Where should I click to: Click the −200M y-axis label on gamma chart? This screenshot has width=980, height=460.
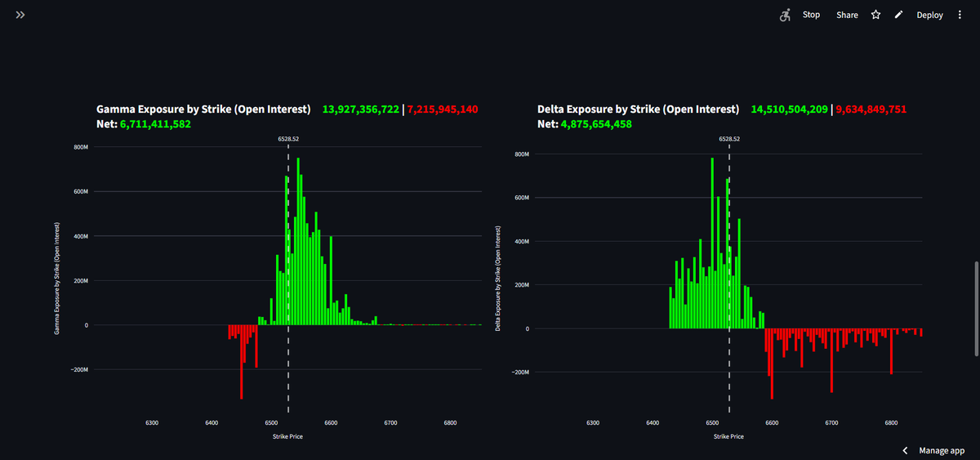[x=78, y=369]
